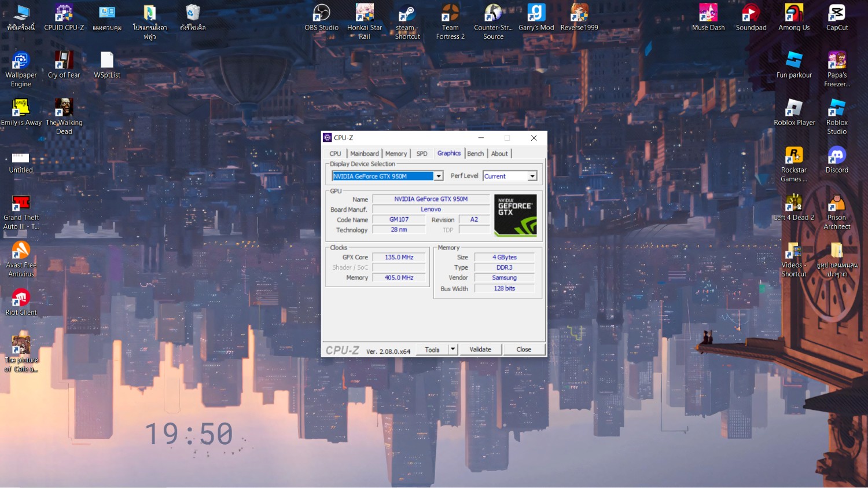Open the Soundpad desktop icon
The image size is (868, 488).
coord(751,17)
